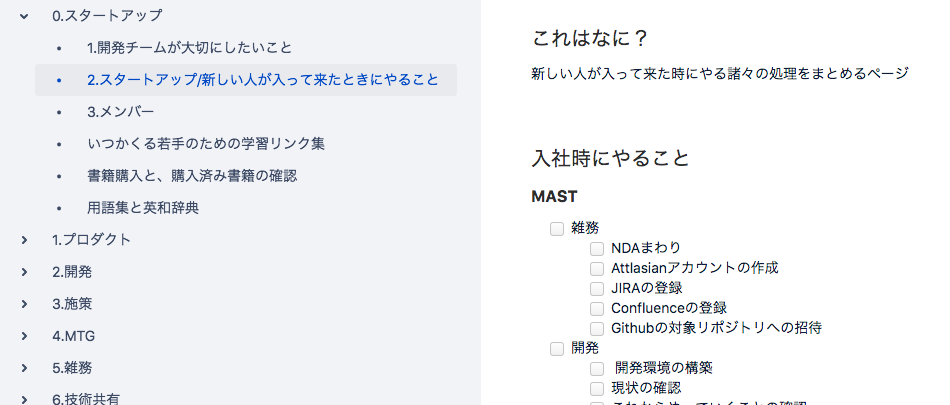This screenshot has height=405, width=950.
Task: Mark JIRAの登録 as done
Action: pyautogui.click(x=597, y=288)
